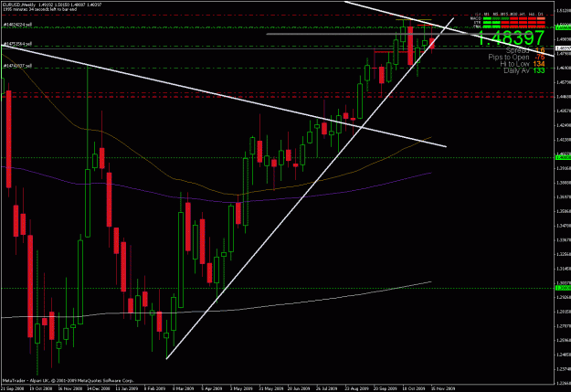Select the gray moving average line near chart bottom
This screenshot has height=392, width=571.
tap(218, 310)
